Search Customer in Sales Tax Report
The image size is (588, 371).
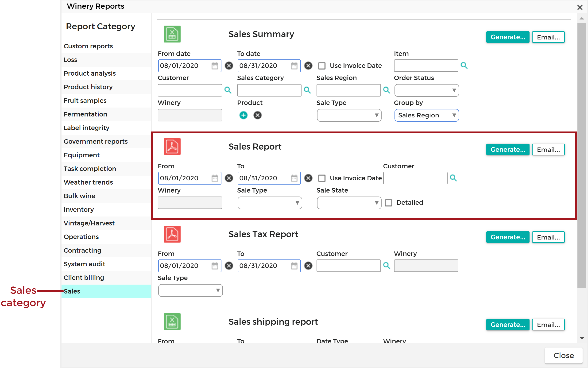click(x=387, y=266)
